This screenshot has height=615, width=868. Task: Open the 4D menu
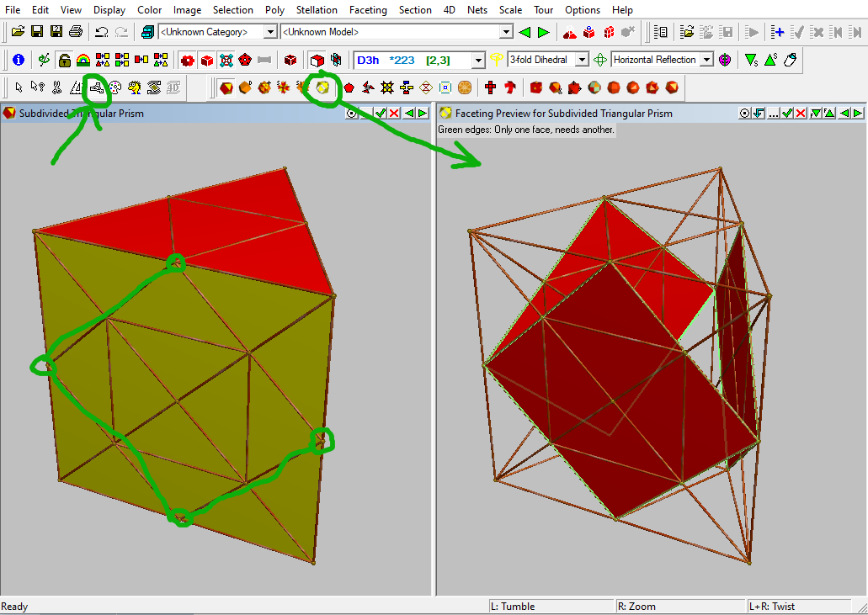pos(449,10)
